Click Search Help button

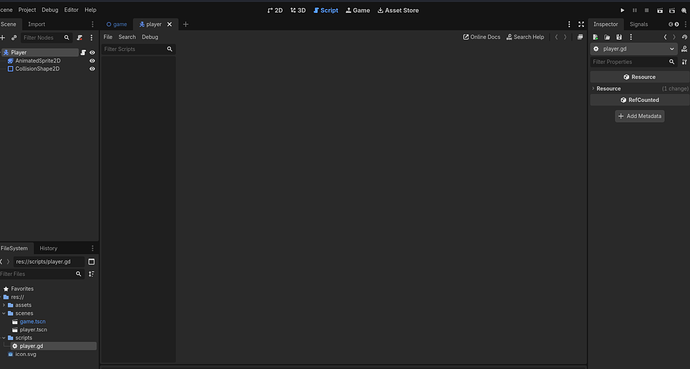[525, 37]
